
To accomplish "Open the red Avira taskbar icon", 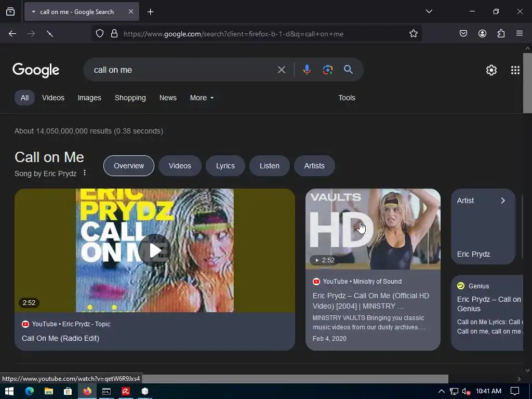I will [x=126, y=391].
